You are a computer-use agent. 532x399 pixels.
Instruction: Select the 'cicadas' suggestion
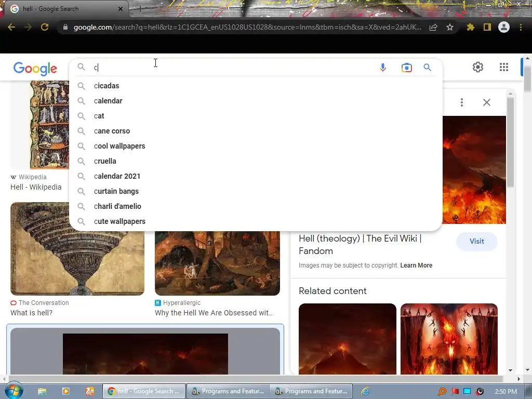[x=256, y=86]
